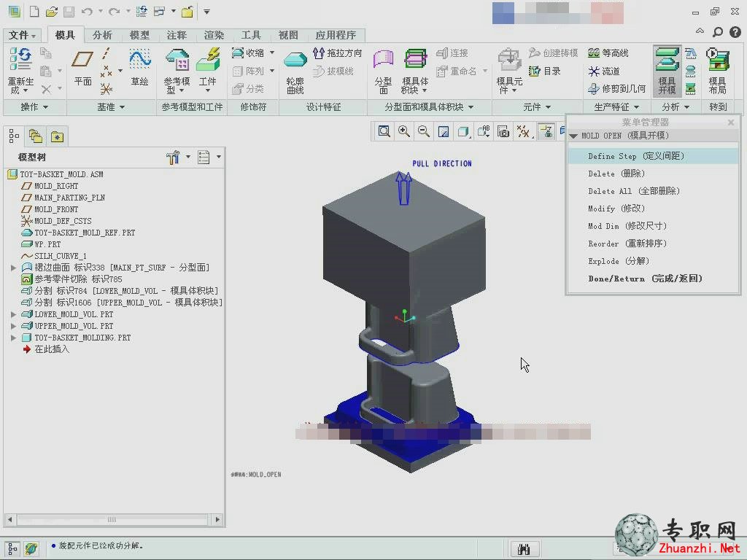
Task: Expand the 裙边曲面 标识338 tree node
Action: click(x=13, y=268)
